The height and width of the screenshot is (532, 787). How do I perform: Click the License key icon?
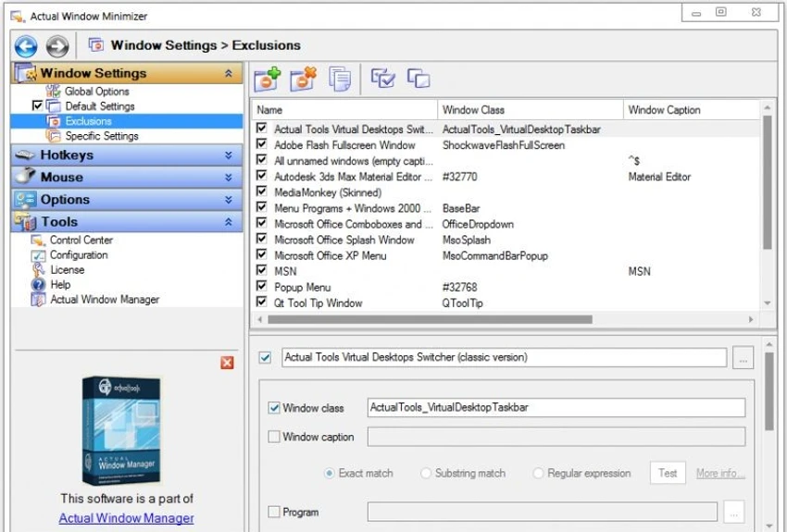(38, 270)
